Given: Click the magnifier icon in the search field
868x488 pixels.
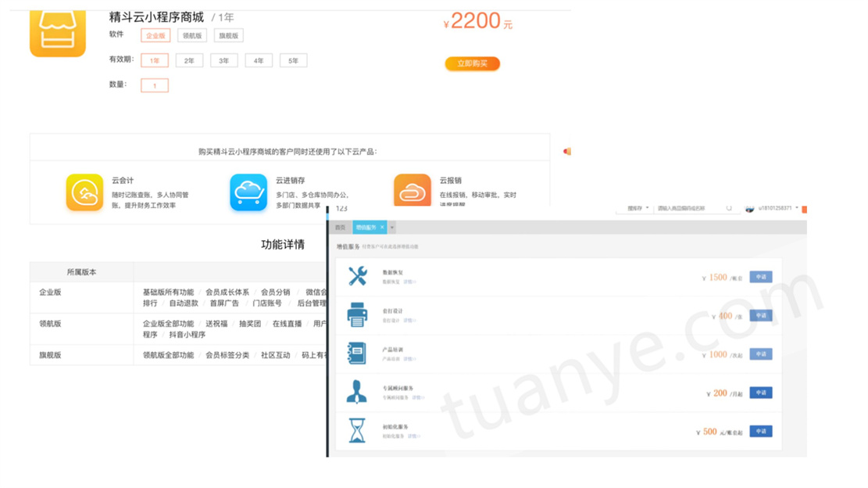Looking at the screenshot, I should coord(729,208).
